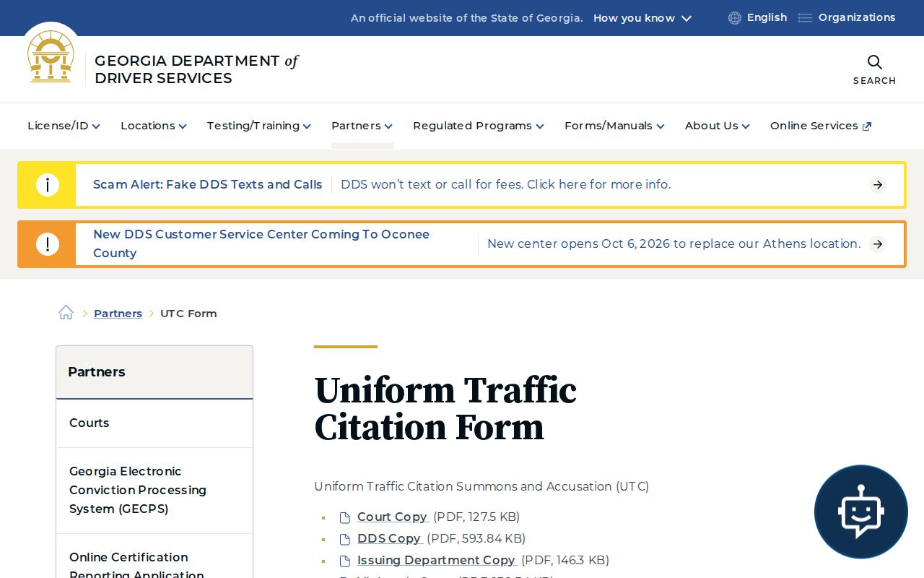Open search with the magnifier icon
924x578 pixels.
pos(874,62)
